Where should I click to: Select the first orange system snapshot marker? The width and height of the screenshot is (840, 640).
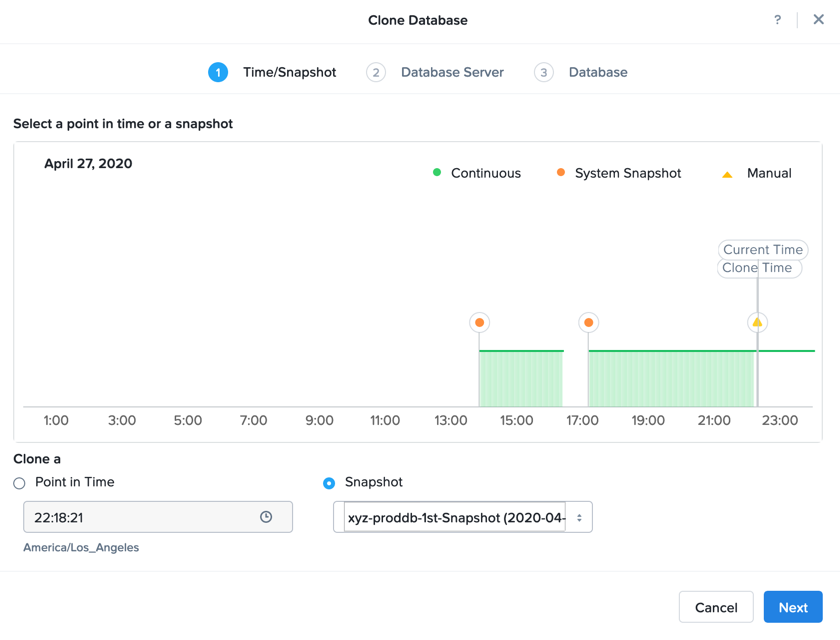(479, 322)
